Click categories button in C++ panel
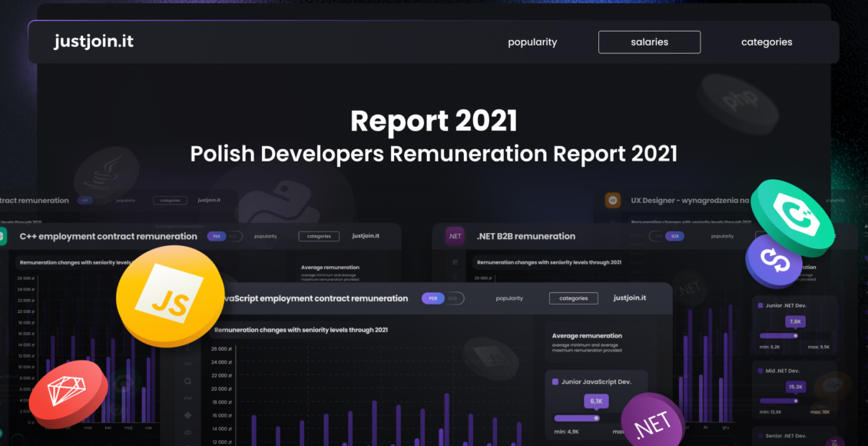 (319, 236)
